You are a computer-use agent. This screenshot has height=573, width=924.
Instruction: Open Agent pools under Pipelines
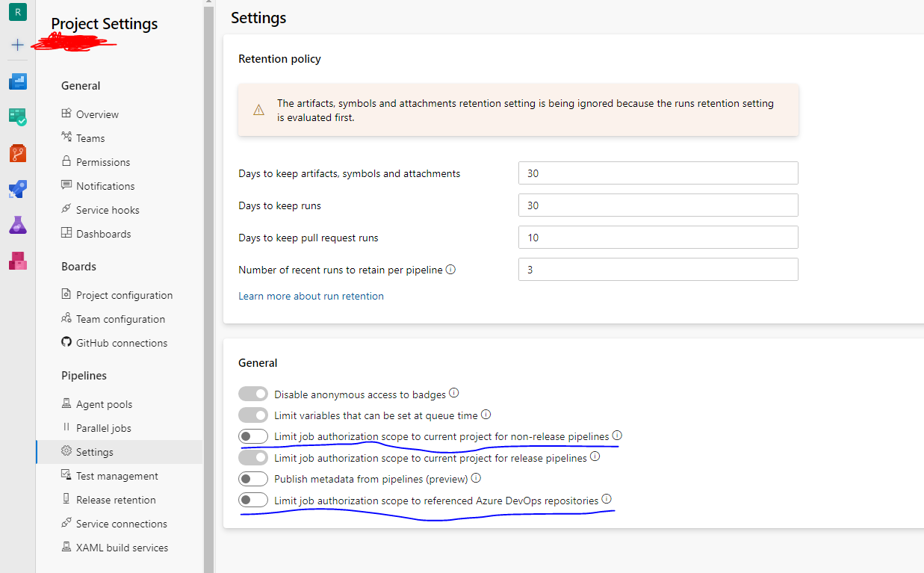(x=104, y=404)
